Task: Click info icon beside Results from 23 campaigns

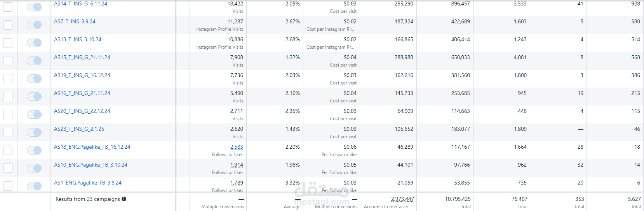Action: click(124, 199)
